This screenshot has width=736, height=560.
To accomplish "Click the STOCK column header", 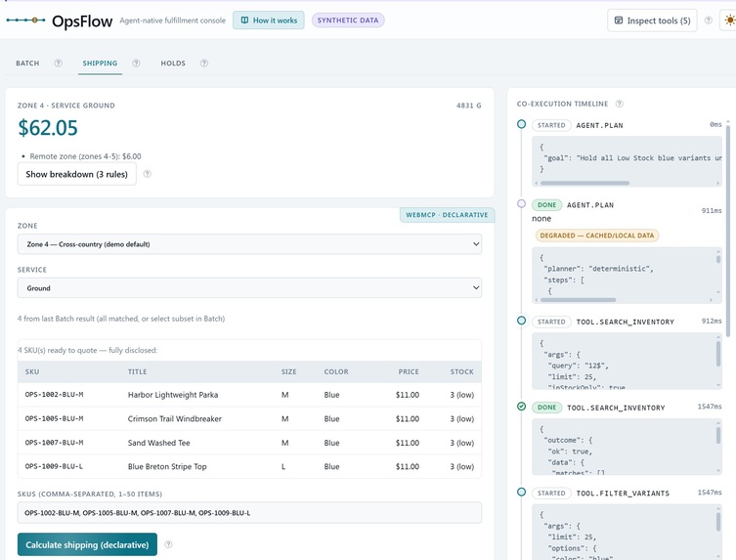I will click(462, 371).
